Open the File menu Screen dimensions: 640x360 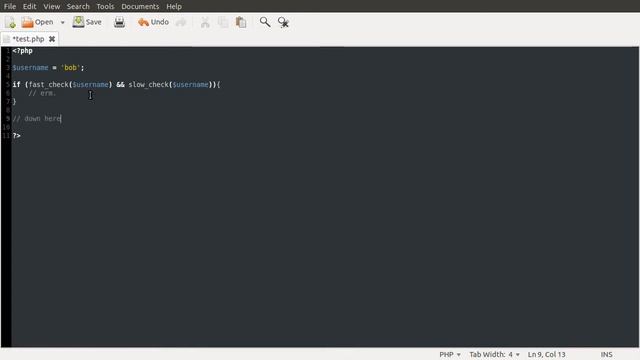pos(10,7)
